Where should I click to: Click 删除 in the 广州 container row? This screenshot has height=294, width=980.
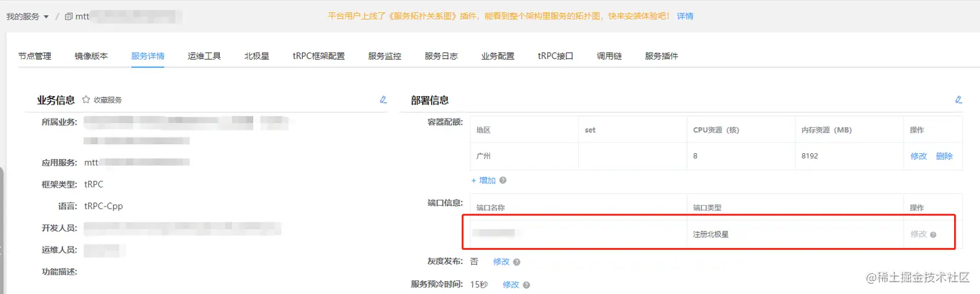(x=944, y=156)
